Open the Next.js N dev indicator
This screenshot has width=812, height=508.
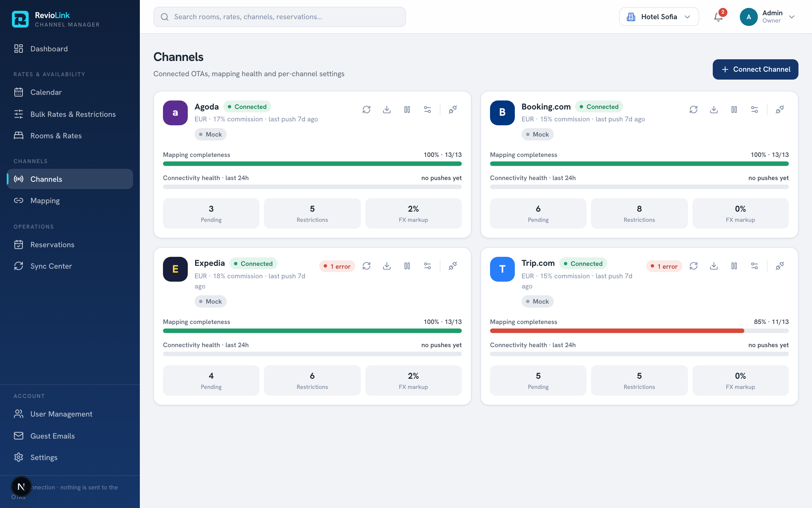(21, 487)
